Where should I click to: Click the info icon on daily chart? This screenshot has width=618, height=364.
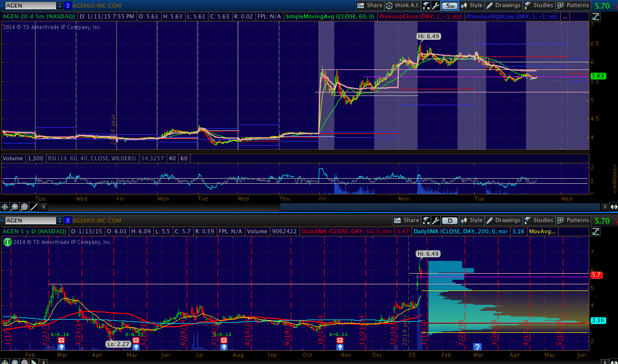coord(7,242)
